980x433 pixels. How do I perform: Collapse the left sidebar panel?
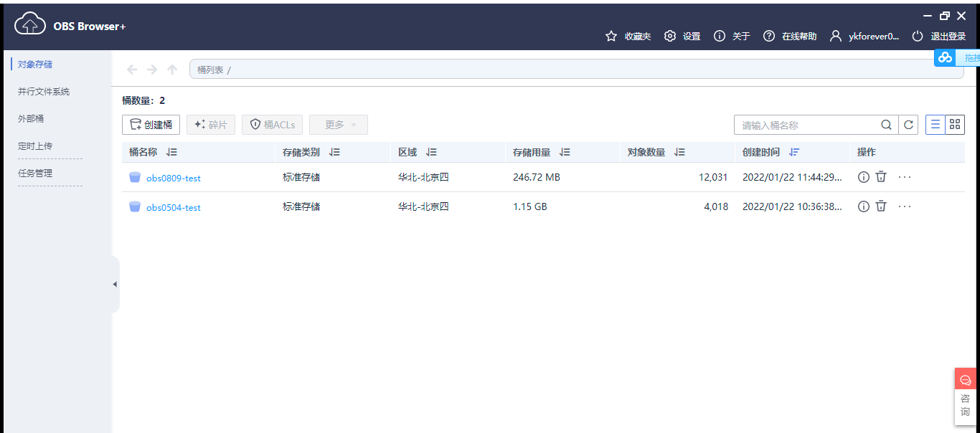coord(115,285)
